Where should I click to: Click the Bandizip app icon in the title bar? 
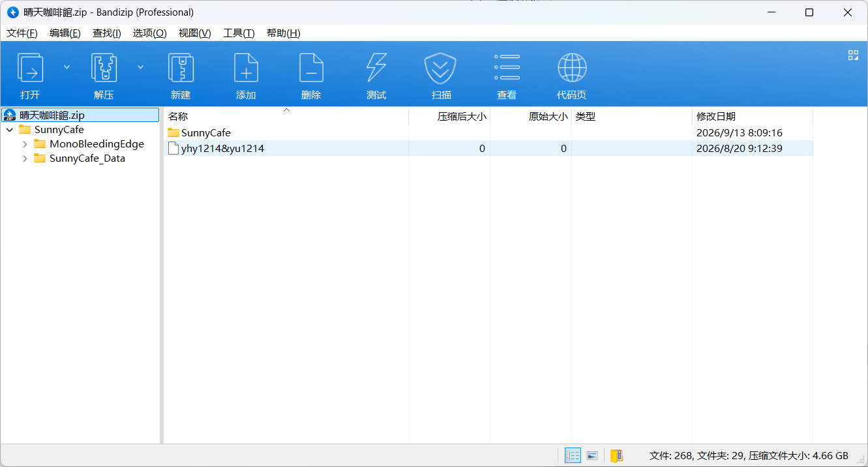12,12
